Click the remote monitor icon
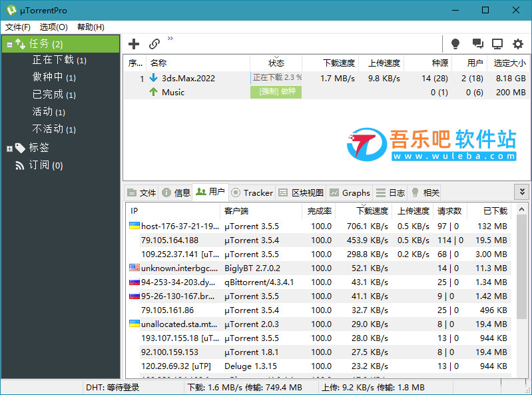532x395 pixels. tap(497, 44)
